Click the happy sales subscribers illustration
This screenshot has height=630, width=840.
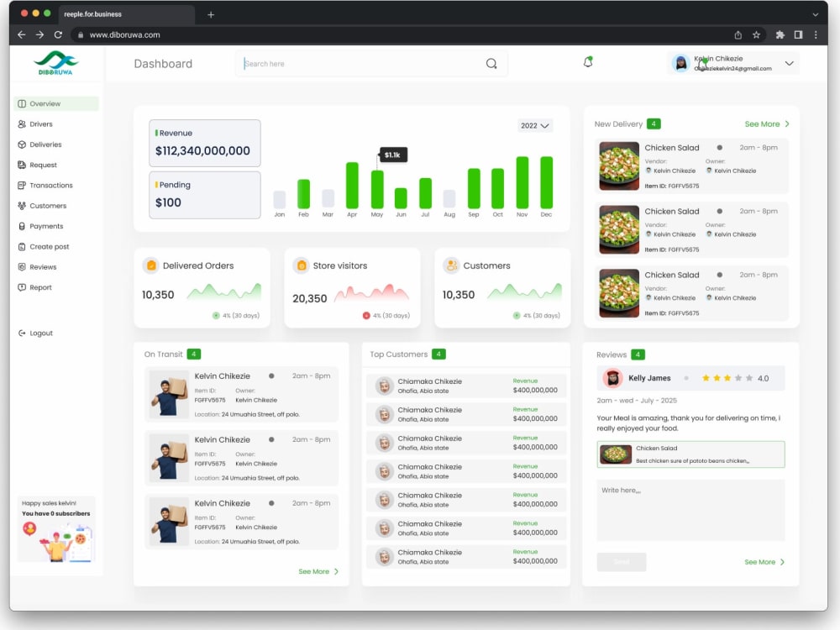[57, 542]
